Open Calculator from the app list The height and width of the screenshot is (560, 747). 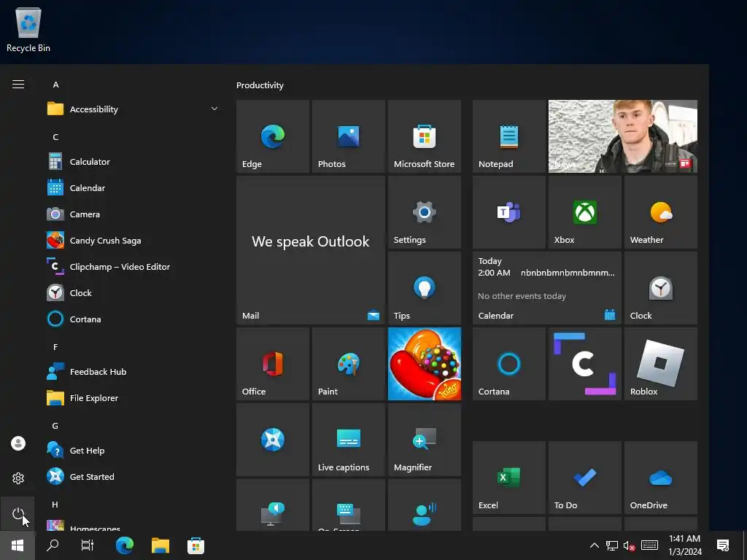[x=133, y=161]
